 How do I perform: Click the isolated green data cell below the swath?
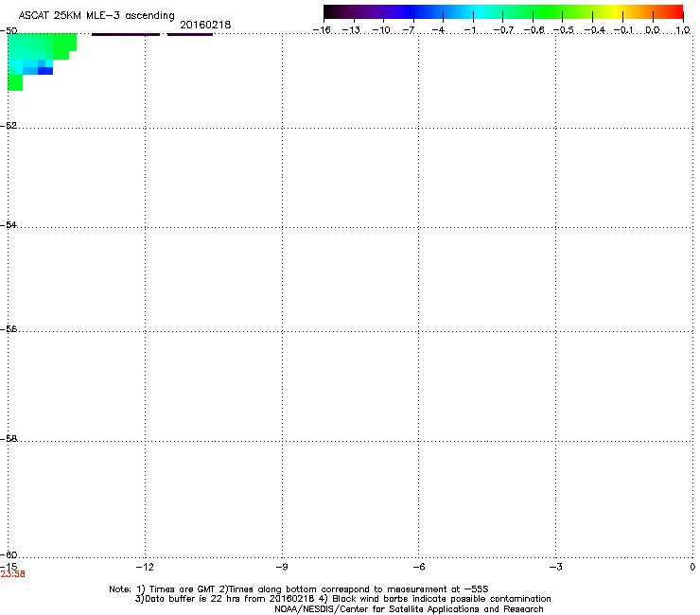click(x=15, y=82)
